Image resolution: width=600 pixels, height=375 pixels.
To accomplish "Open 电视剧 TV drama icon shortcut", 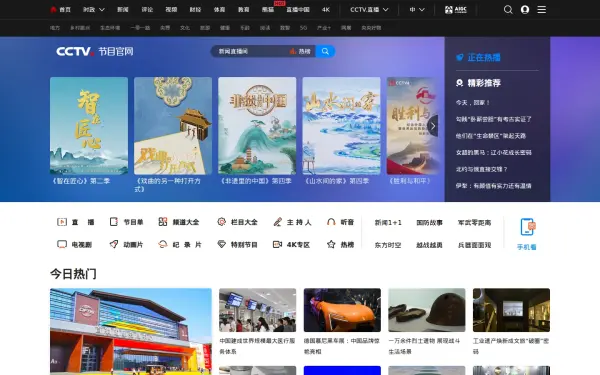I will point(62,244).
